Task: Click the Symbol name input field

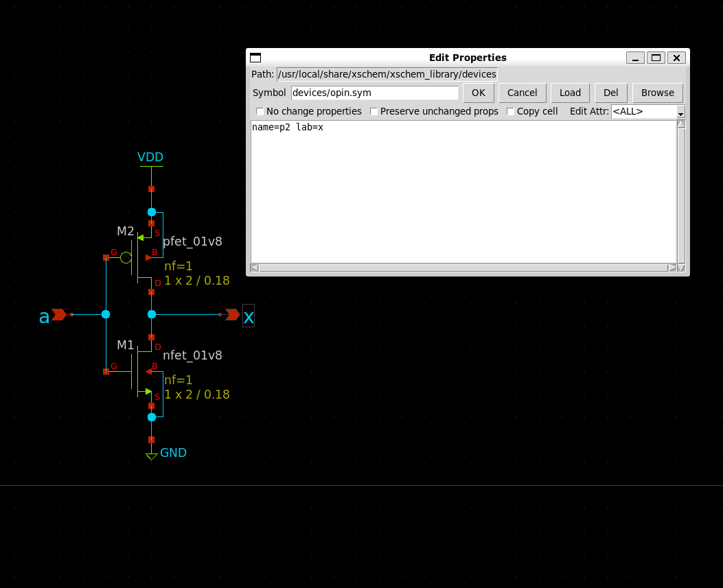Action: pos(374,93)
